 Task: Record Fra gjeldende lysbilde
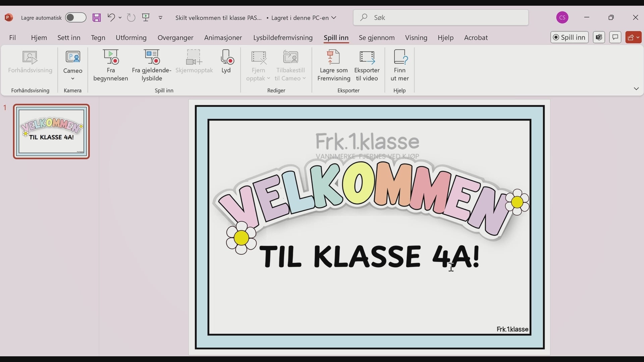point(152,66)
